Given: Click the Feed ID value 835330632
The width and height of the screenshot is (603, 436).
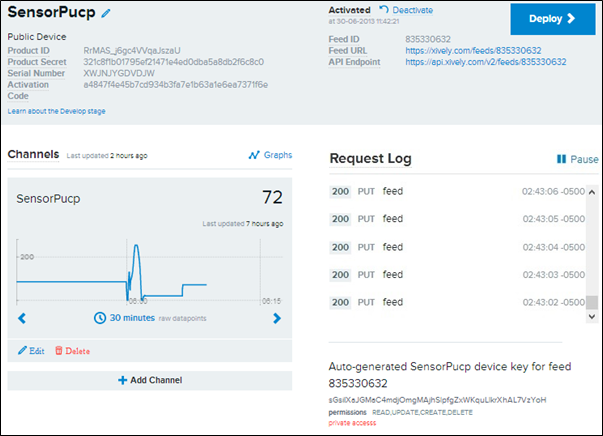Looking at the screenshot, I should tap(428, 39).
